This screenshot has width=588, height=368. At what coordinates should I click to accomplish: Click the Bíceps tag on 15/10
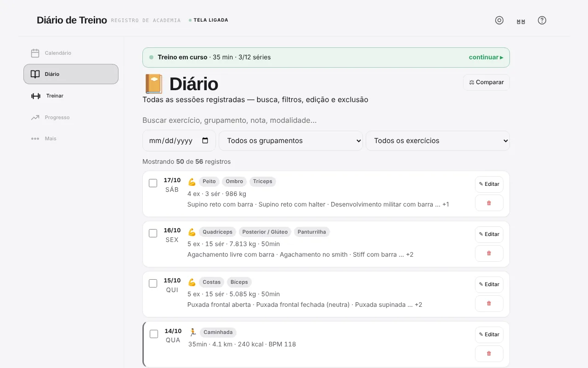coord(239,282)
